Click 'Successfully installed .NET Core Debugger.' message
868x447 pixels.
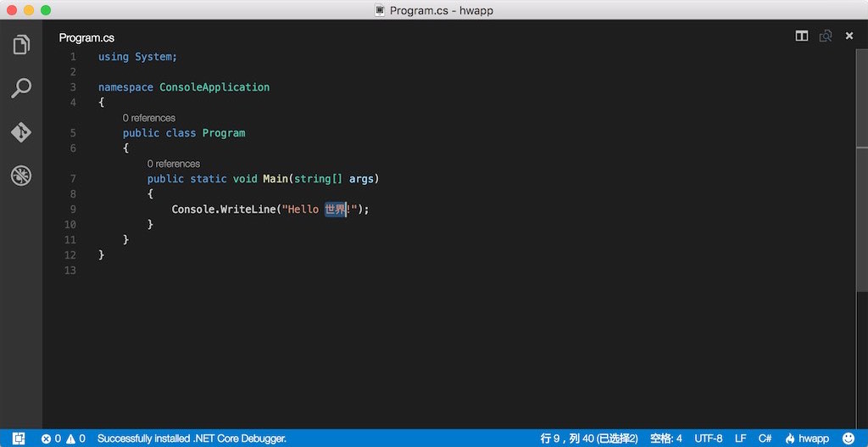point(192,439)
